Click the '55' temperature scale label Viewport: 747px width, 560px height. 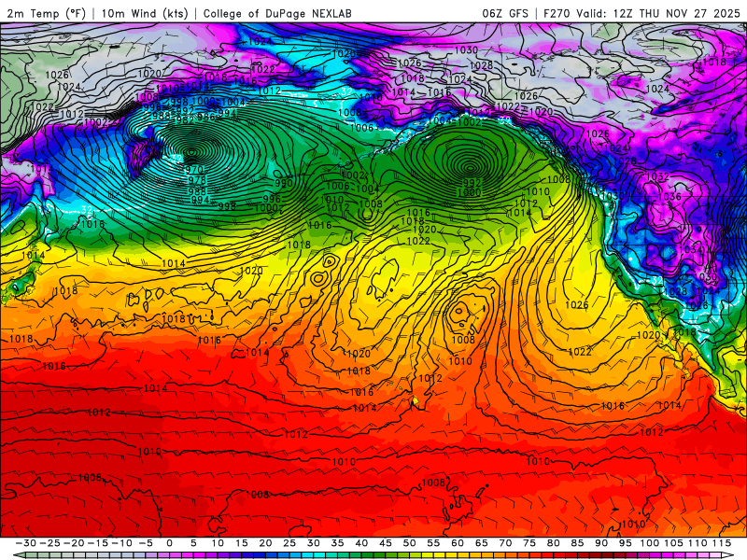433,543
